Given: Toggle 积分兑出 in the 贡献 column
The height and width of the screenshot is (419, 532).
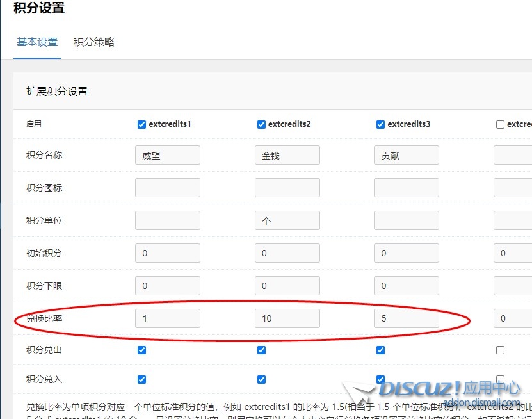Looking at the screenshot, I should (x=381, y=350).
